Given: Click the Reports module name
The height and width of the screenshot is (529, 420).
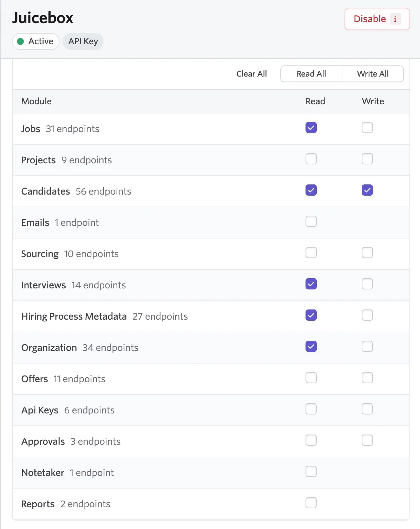Looking at the screenshot, I should point(38,504).
